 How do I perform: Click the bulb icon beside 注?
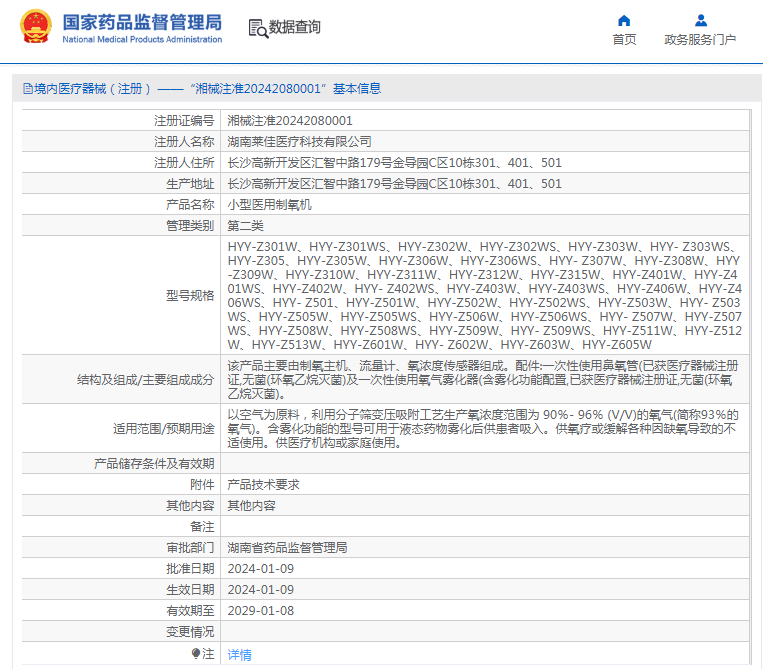pos(196,653)
